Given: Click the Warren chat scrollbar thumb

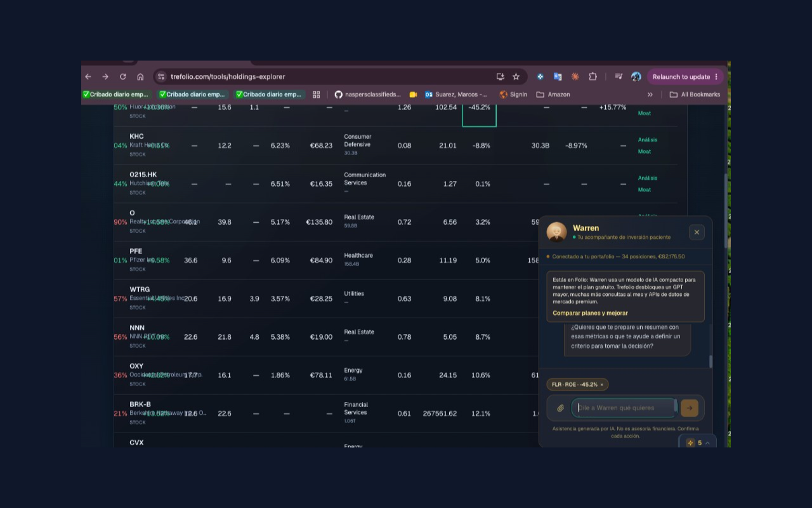Looking at the screenshot, I should [x=710, y=361].
